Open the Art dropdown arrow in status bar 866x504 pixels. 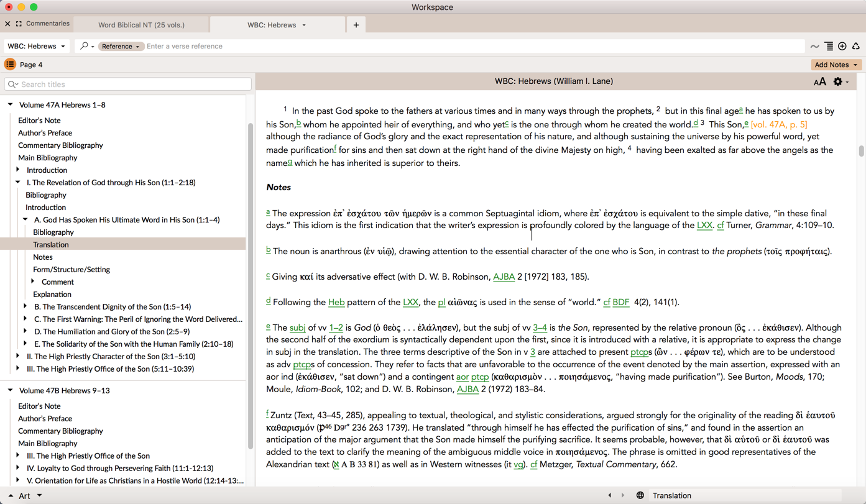[39, 495]
